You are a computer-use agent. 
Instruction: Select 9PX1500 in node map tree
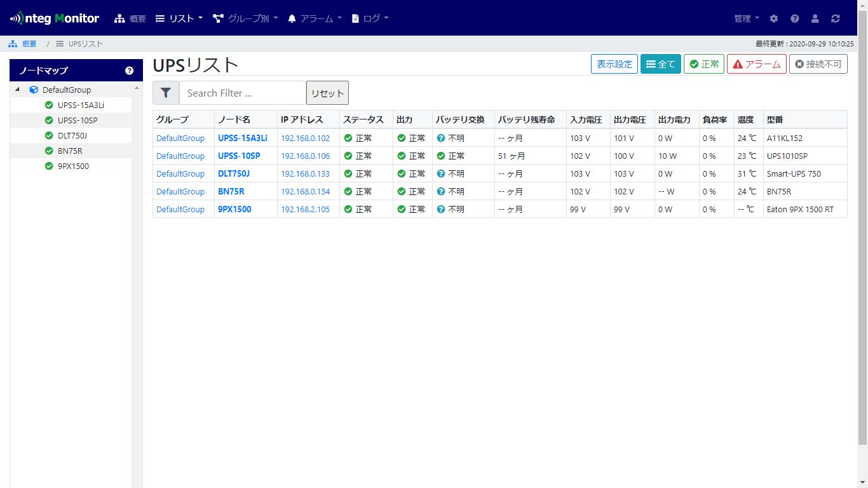73,166
